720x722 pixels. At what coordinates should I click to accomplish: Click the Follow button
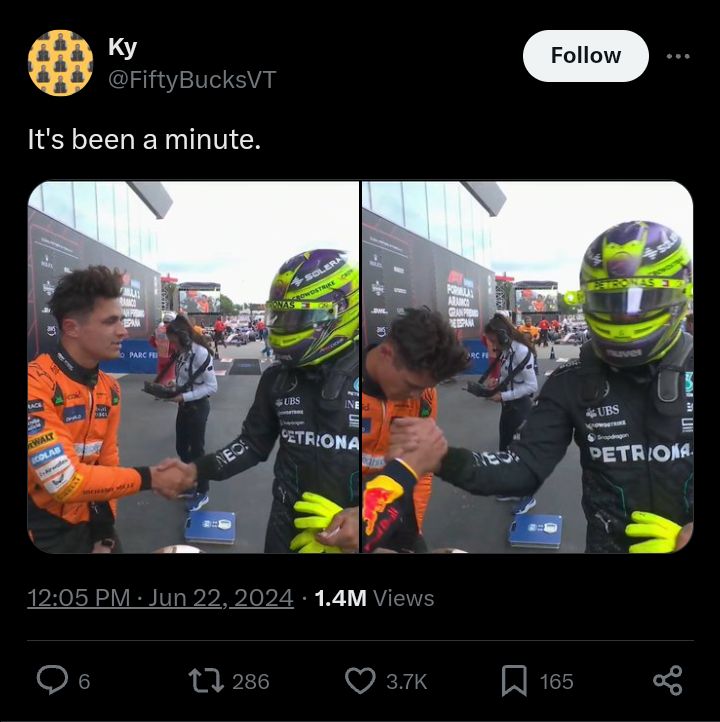click(x=586, y=56)
